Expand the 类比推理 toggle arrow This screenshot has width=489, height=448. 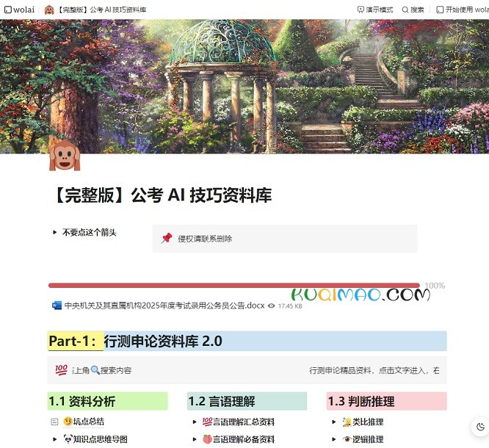[333, 422]
